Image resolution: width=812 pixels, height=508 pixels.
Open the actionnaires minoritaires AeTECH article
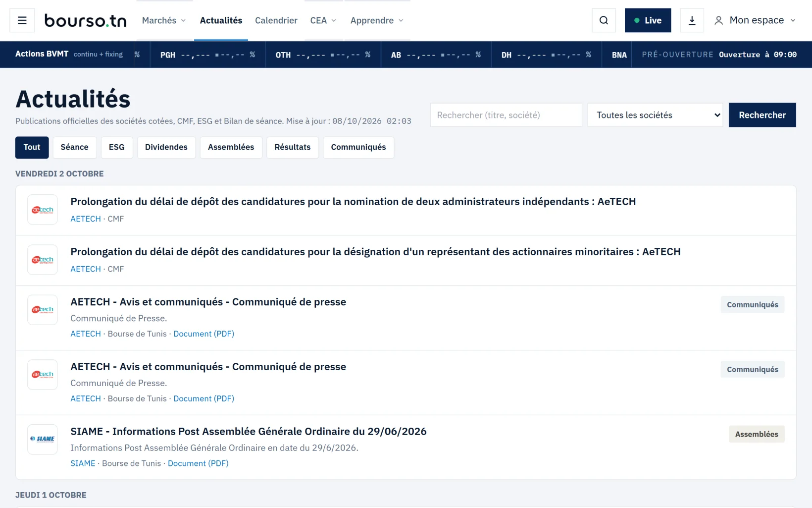coord(375,252)
